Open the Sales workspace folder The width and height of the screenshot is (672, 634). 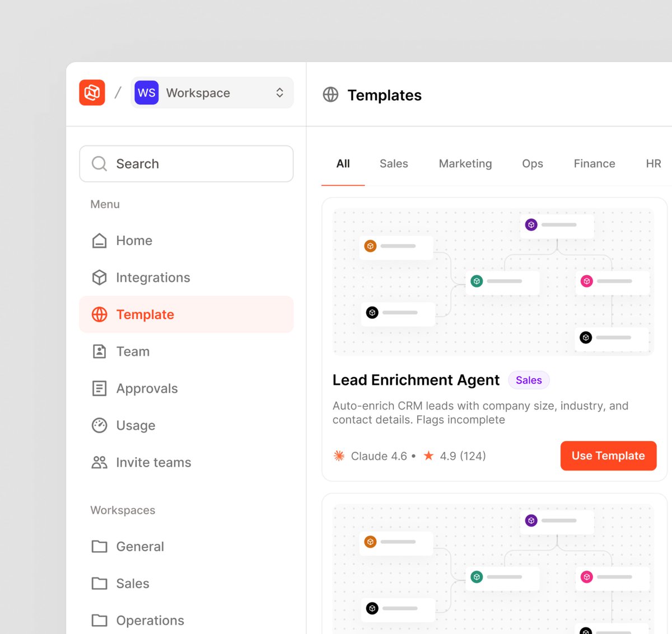pyautogui.click(x=186, y=583)
